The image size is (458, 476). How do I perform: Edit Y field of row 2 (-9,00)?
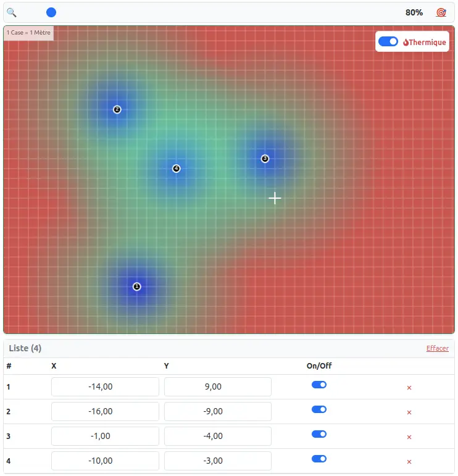coord(218,411)
